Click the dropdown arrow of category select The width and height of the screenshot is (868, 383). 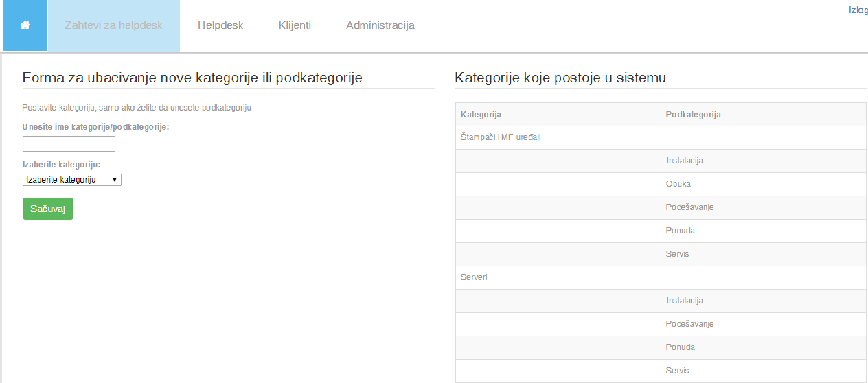(x=114, y=180)
